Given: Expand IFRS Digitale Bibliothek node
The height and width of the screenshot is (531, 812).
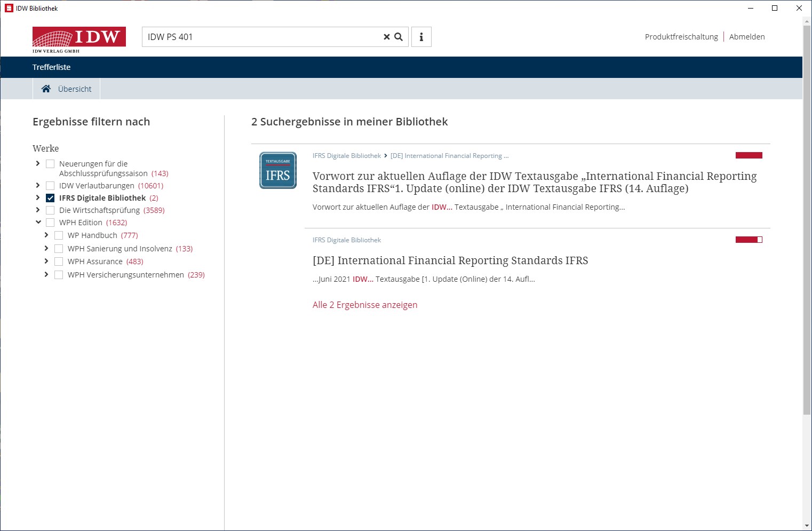Looking at the screenshot, I should pyautogui.click(x=38, y=197).
